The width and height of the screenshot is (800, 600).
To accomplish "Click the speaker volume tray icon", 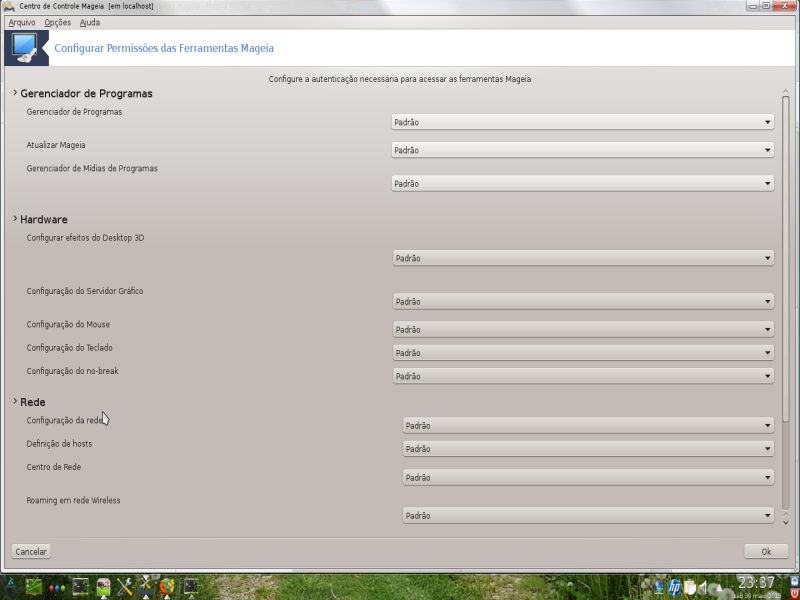I will point(703,588).
